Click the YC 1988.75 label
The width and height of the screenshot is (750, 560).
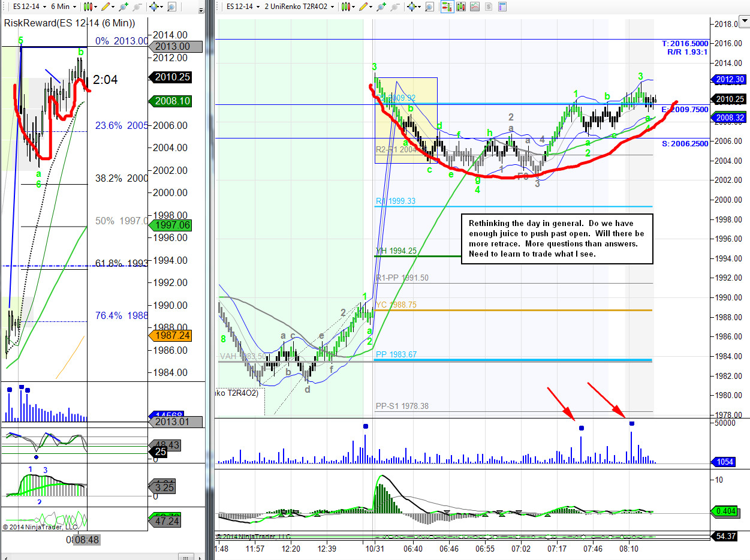pos(396,305)
